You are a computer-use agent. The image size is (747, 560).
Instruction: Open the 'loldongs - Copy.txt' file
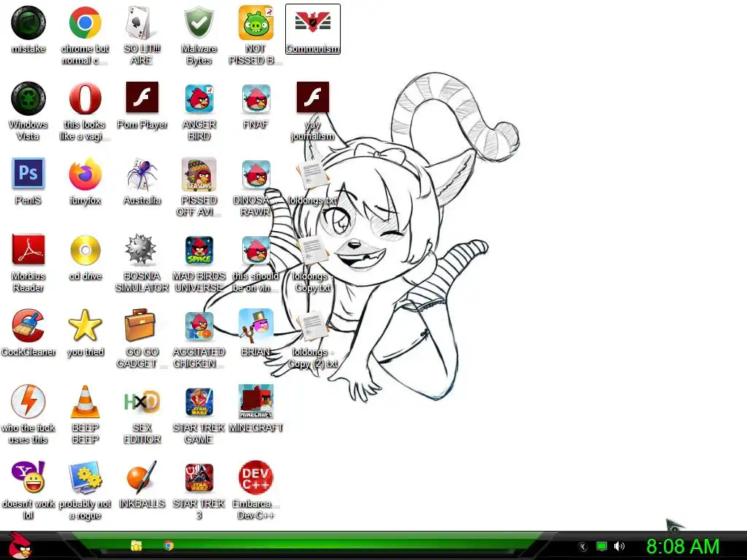pos(312,251)
